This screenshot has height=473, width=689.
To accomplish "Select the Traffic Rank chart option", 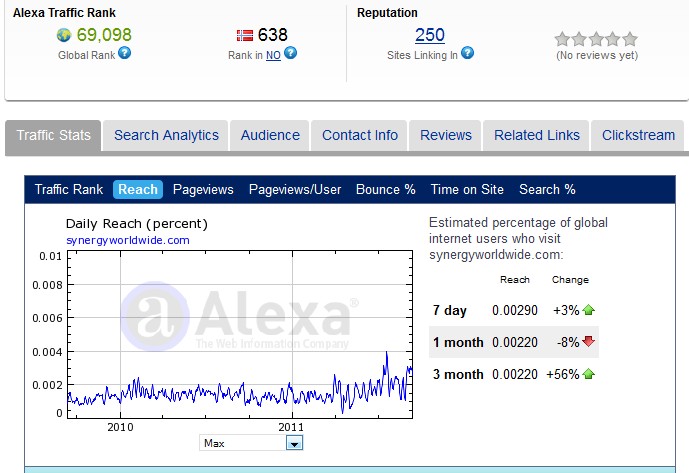I will 69,189.
